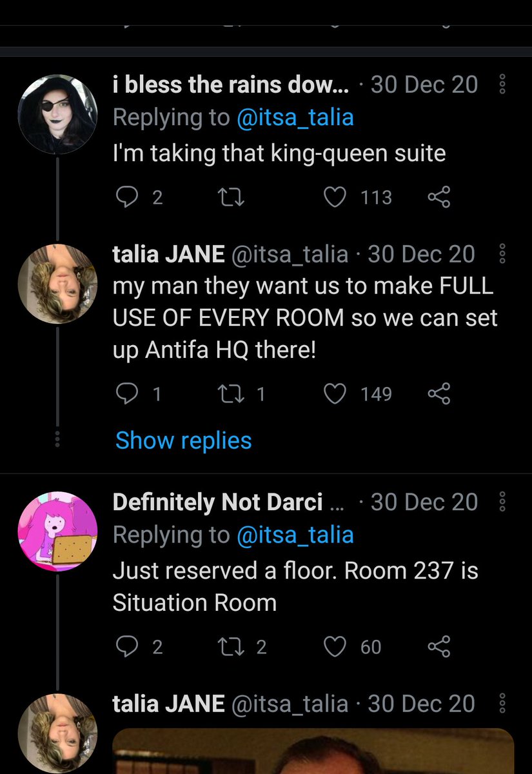This screenshot has height=774, width=532.
Task: Open the pink cartoon character avatar
Action: click(x=58, y=531)
